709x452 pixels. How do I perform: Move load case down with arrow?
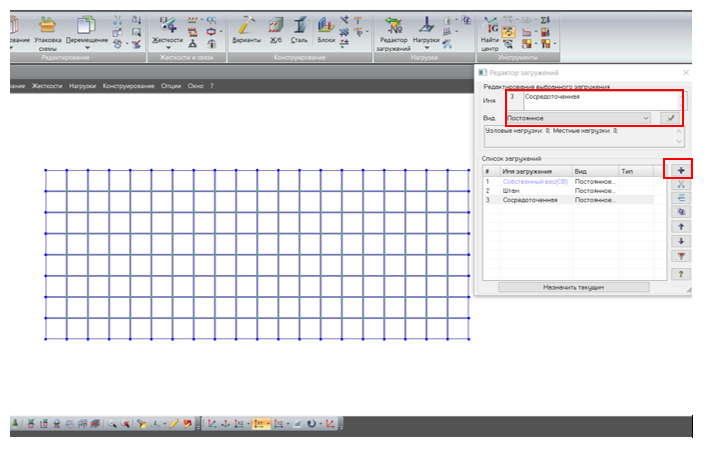coord(681,241)
